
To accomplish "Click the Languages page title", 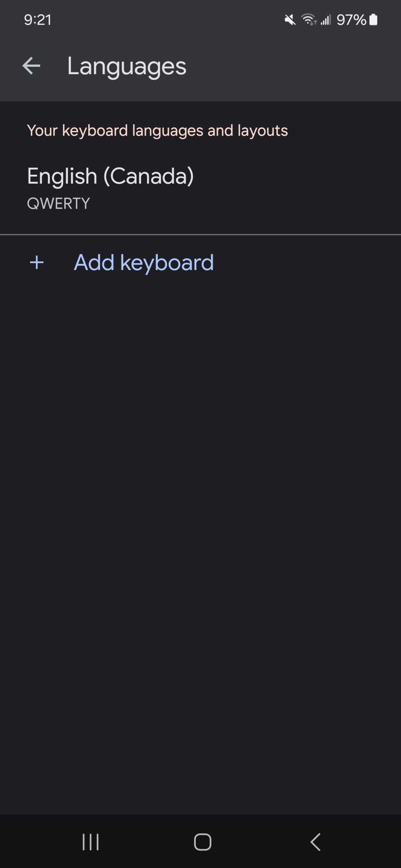I will click(x=126, y=66).
